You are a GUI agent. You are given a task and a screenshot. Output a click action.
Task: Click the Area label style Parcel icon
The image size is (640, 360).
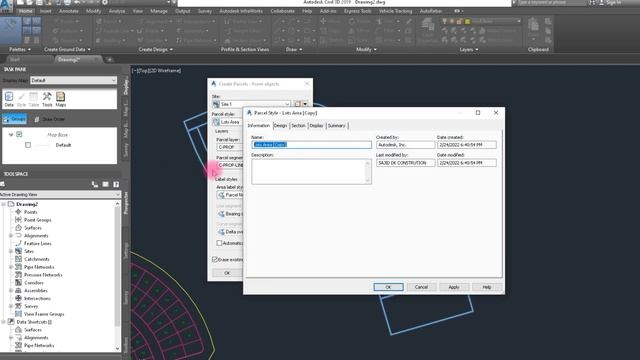pyautogui.click(x=221, y=195)
